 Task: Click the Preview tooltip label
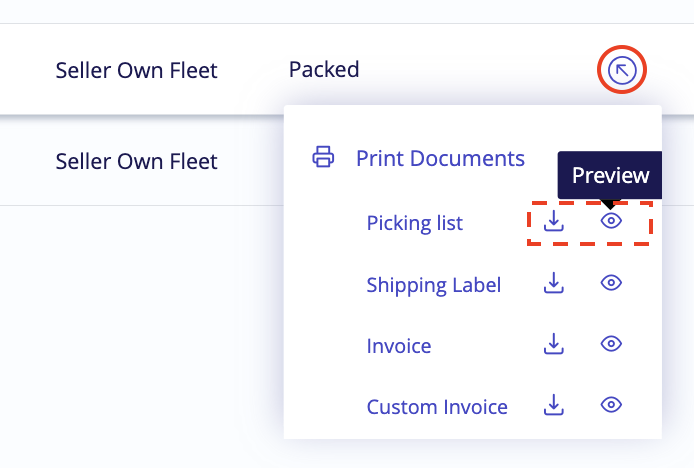(x=610, y=175)
